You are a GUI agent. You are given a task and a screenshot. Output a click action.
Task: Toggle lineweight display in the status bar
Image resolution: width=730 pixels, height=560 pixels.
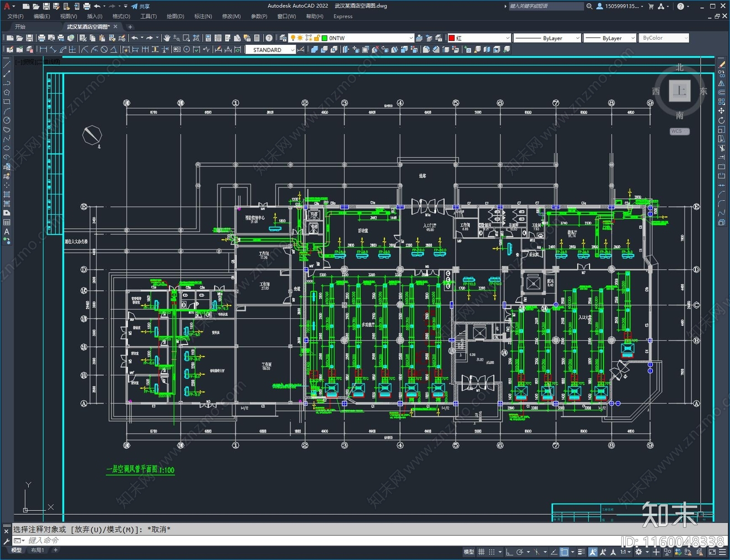581,552
